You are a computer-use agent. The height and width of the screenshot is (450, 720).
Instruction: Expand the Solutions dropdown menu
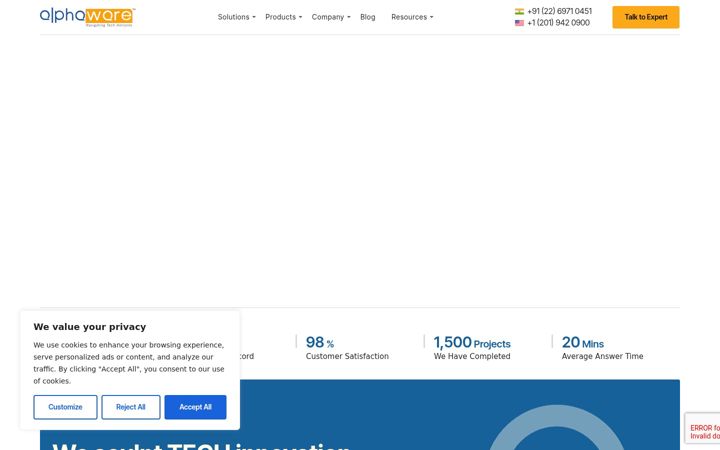[x=236, y=17]
